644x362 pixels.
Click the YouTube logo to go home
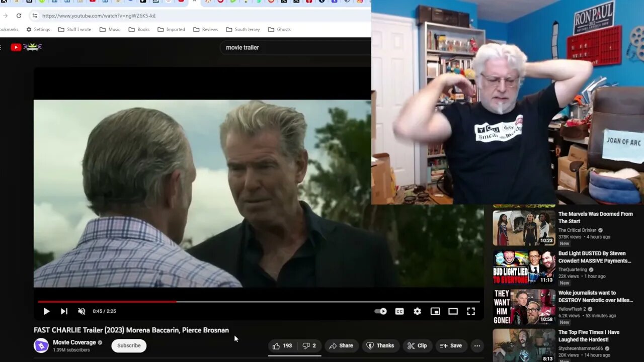(26, 47)
